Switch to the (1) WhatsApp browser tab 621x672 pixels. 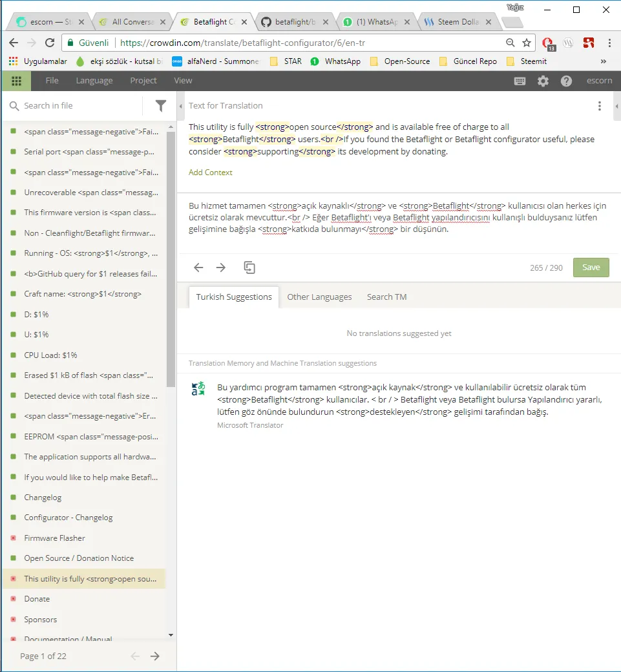click(376, 22)
